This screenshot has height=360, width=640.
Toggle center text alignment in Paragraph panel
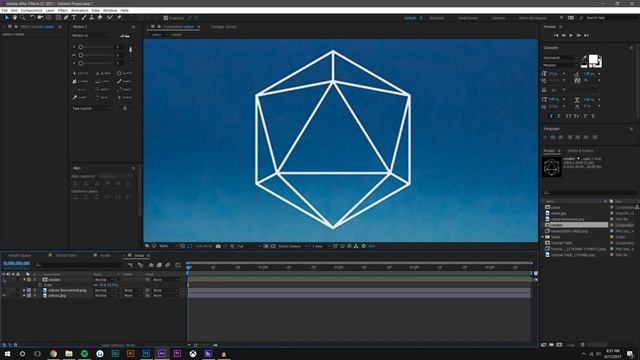point(553,138)
